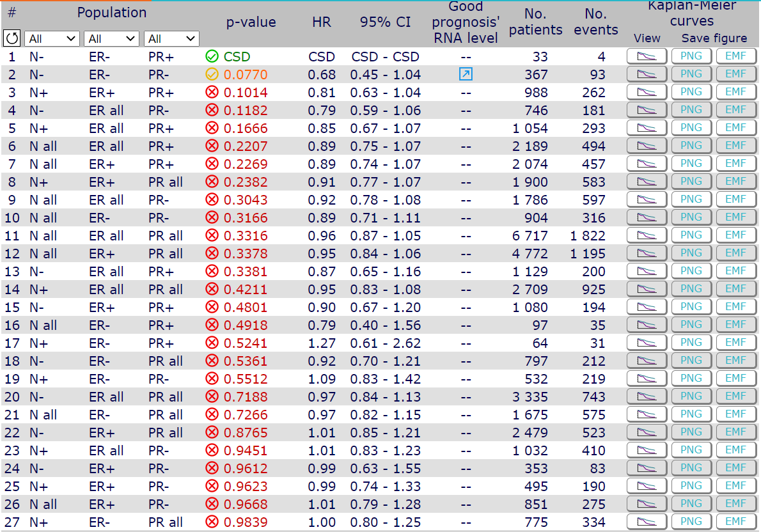Save row 24 figure as PNG
Viewport: 761px width, 532px height.
click(691, 469)
